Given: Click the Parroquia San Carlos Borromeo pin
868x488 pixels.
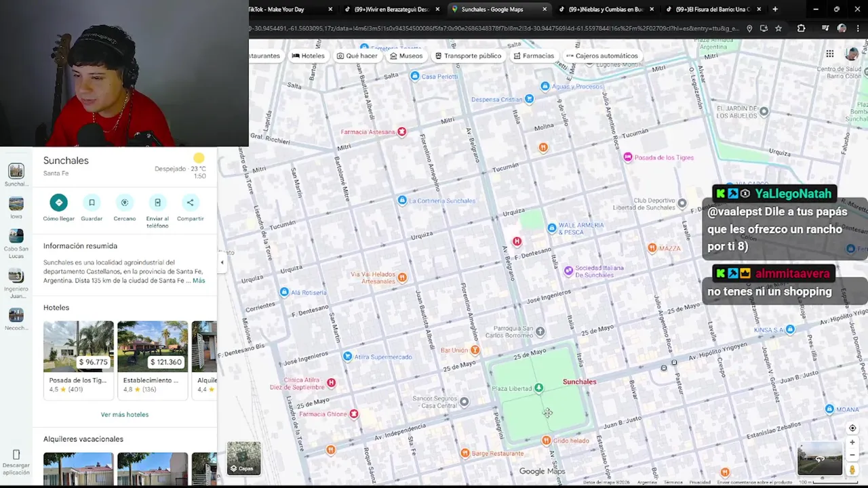Looking at the screenshot, I should point(540,331).
